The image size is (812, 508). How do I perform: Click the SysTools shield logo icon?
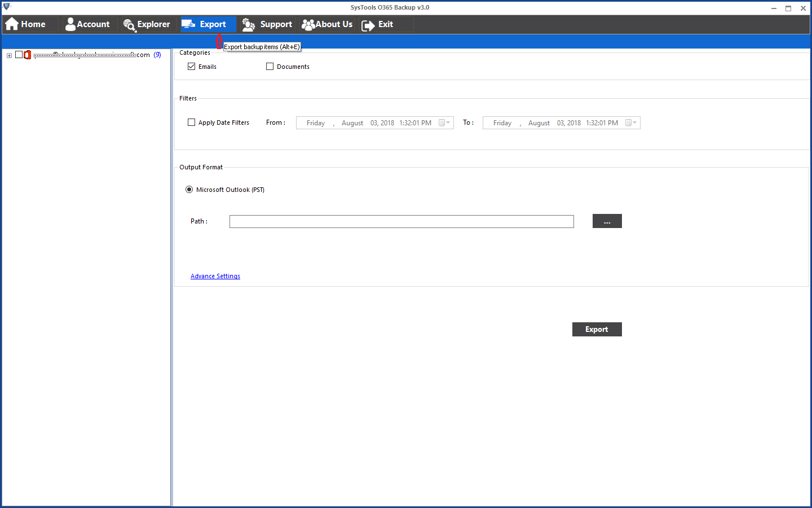click(7, 7)
